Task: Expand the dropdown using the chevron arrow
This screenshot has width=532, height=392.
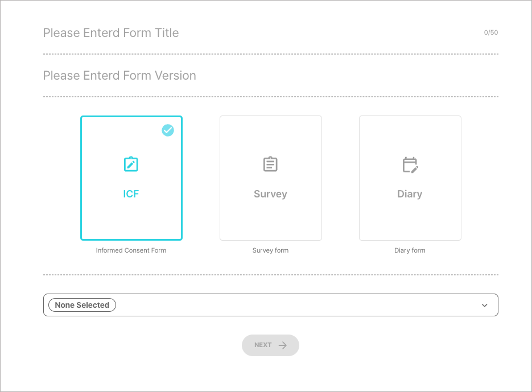Action: tap(485, 306)
